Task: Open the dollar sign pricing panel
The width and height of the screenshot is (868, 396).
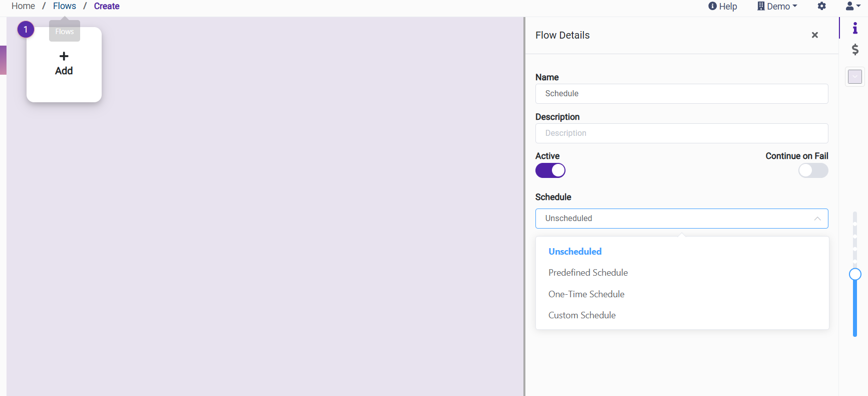Action: tap(855, 49)
